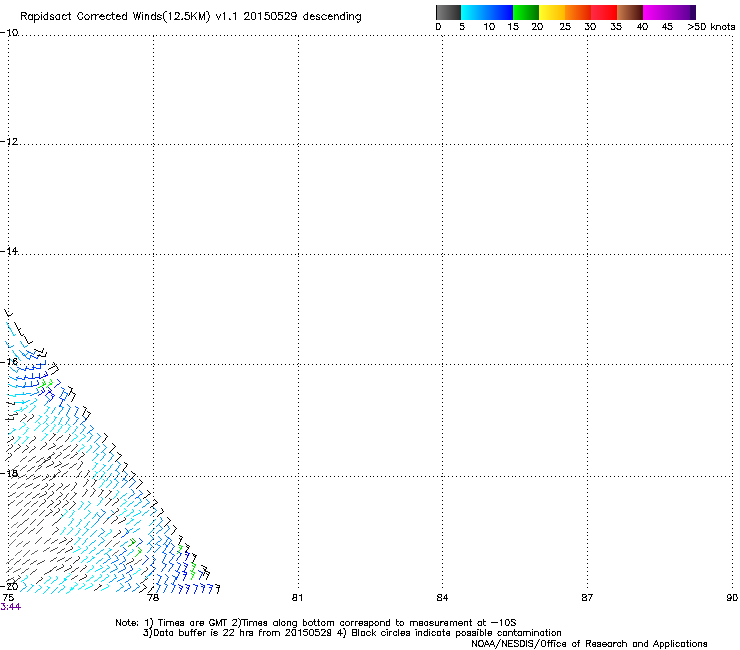740x650 pixels.
Task: Click the gray 0-5 knots color band
Action: click(x=448, y=12)
